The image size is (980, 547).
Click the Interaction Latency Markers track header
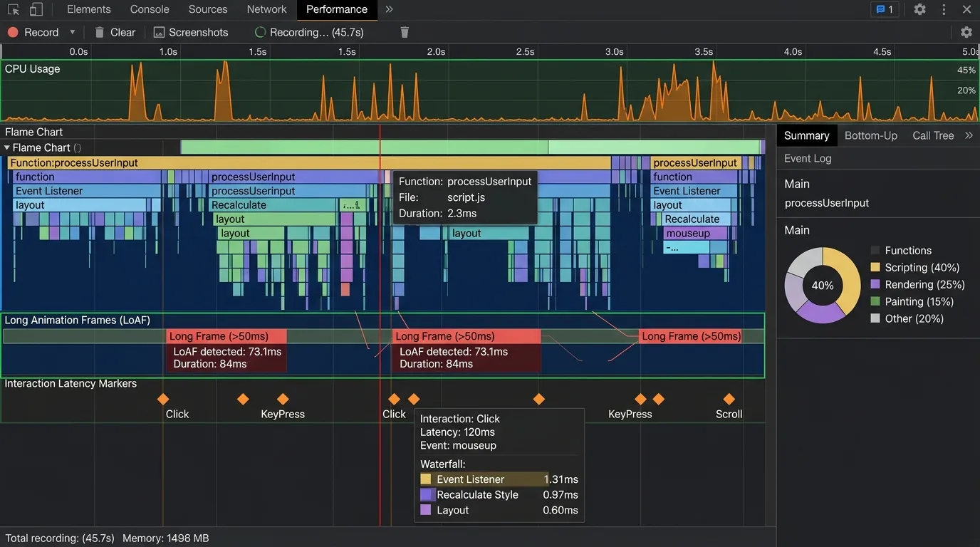[x=71, y=383]
